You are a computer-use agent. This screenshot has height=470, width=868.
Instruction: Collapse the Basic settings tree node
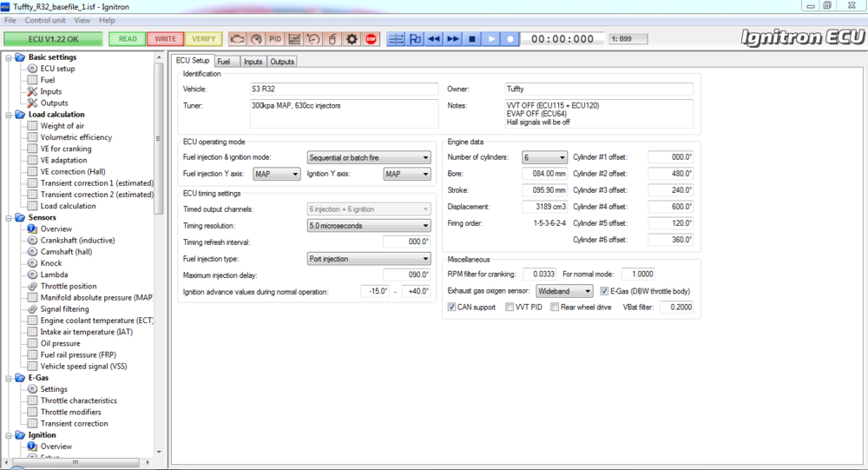coord(9,57)
